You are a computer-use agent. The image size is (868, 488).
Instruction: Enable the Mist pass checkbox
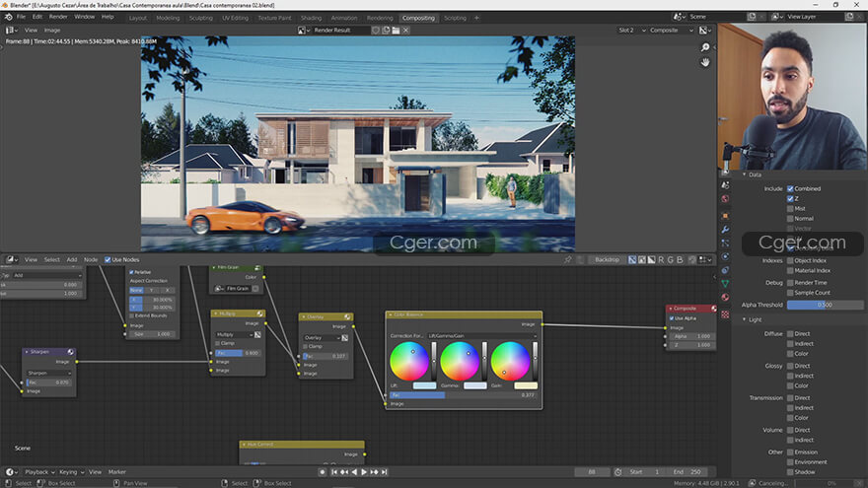click(x=790, y=209)
